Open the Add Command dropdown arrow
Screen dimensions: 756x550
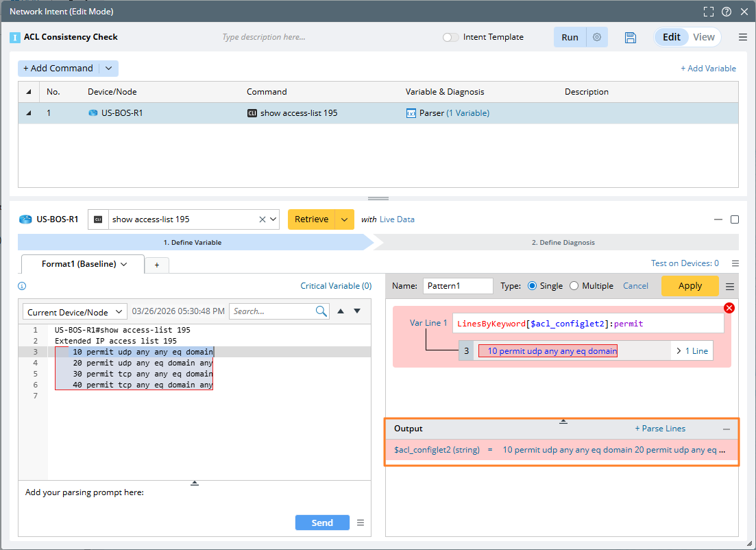(x=108, y=69)
